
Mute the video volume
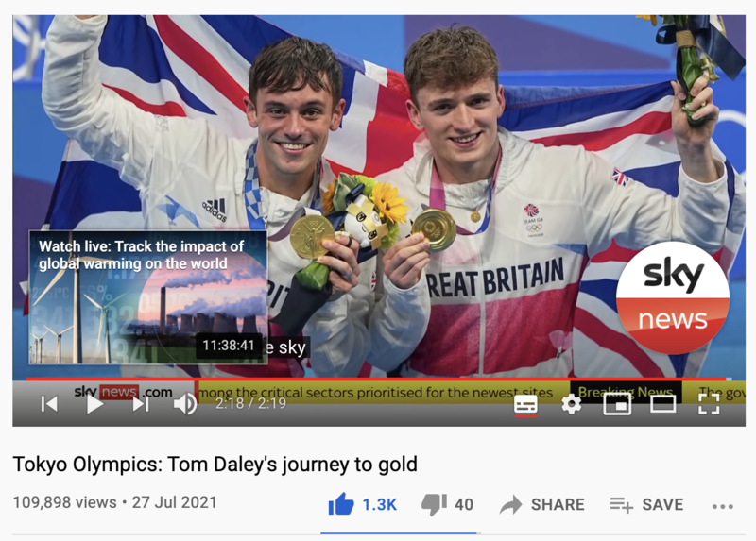pos(185,404)
